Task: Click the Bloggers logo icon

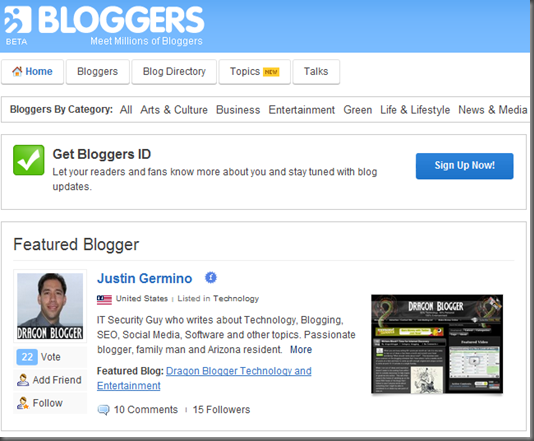Action: pos(18,20)
